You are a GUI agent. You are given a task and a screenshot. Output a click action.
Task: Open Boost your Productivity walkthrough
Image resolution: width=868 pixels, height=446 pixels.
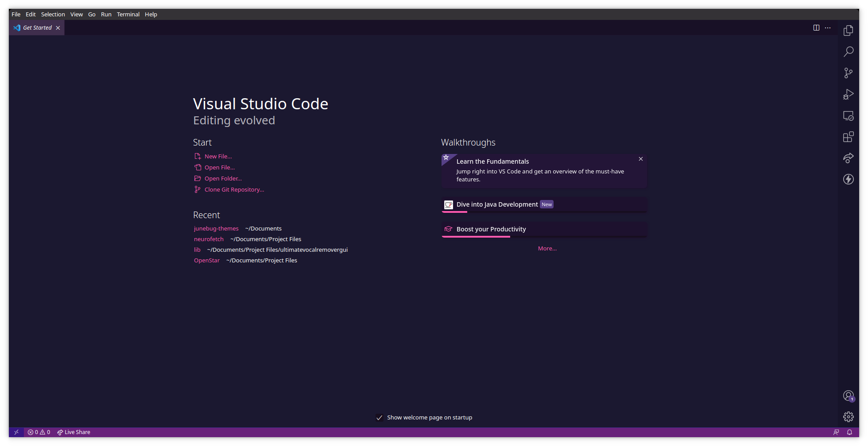(x=544, y=229)
